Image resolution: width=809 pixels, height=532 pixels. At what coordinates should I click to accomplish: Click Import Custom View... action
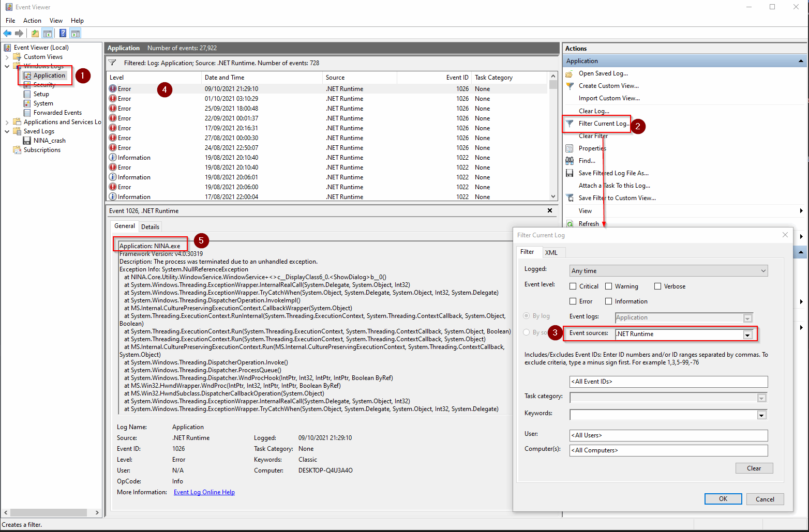pos(609,98)
